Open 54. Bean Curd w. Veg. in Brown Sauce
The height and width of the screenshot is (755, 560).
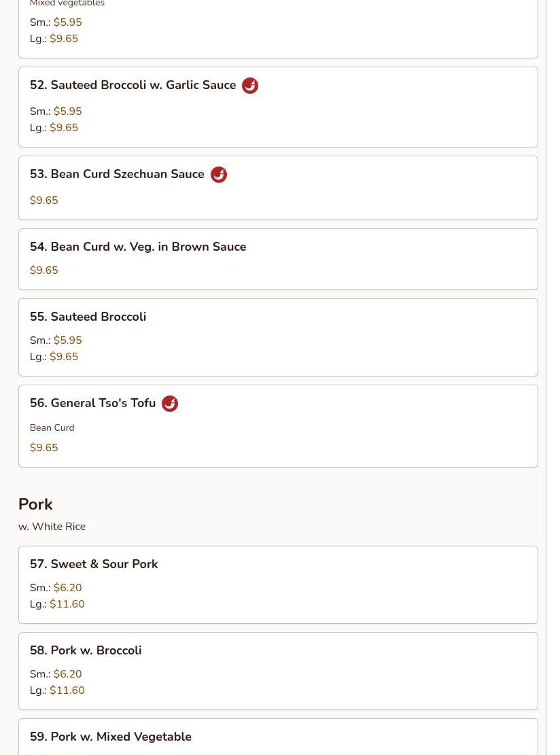coord(278,259)
